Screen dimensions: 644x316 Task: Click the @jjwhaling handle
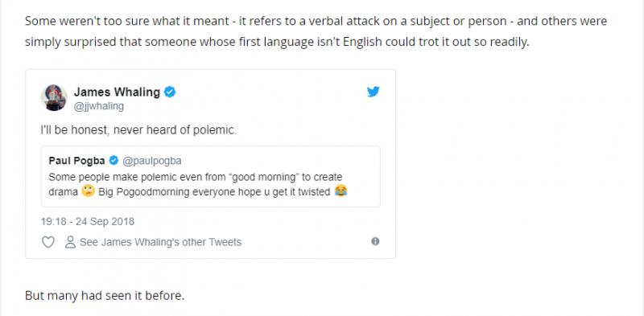98,106
